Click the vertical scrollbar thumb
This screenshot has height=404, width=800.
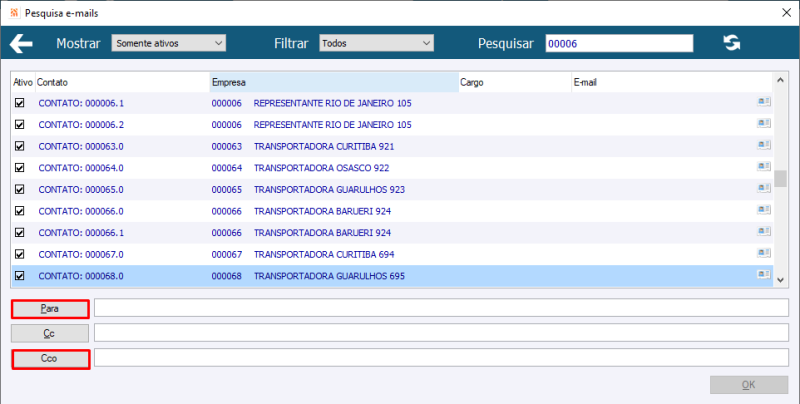780,179
